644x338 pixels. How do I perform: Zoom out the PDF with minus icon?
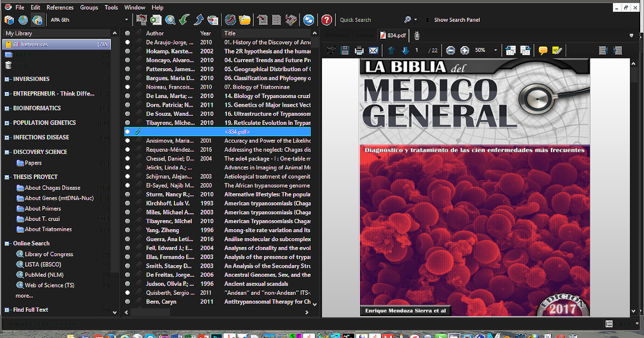tap(451, 50)
